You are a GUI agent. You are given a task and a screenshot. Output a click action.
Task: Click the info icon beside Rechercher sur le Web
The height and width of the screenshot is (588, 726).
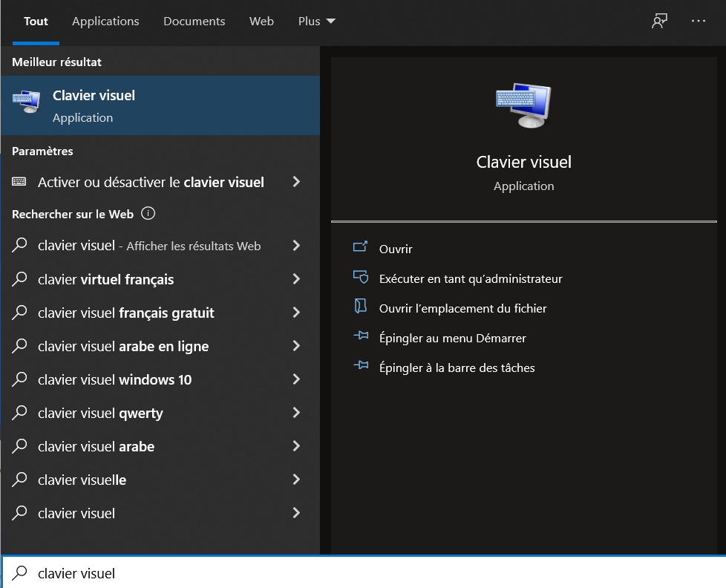point(148,213)
